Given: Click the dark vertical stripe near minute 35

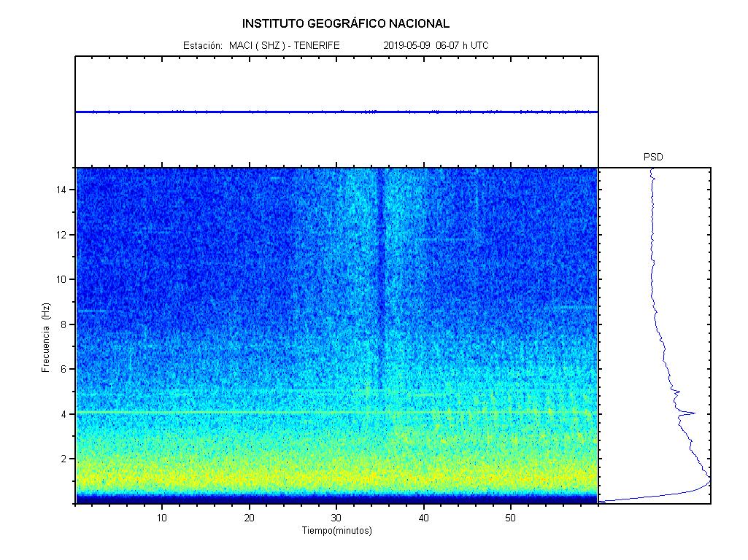Looking at the screenshot, I should coord(380,277).
